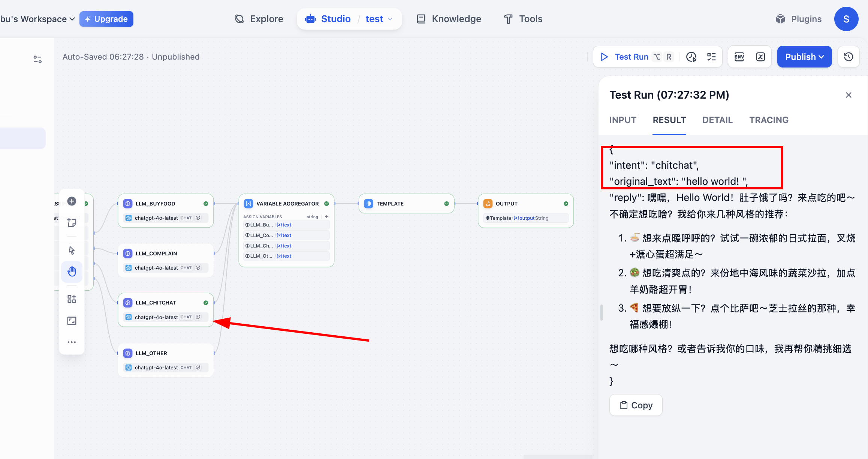Copy the test run result
Screen dimensions: 868x459
coord(636,405)
